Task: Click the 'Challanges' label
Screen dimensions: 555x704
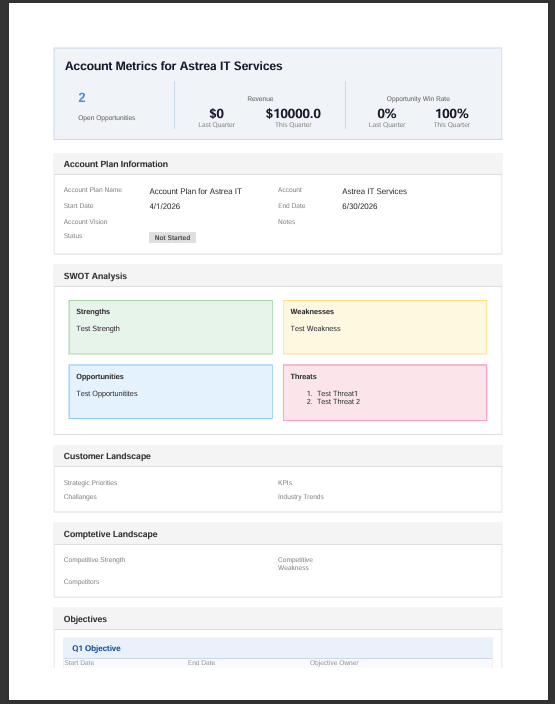Action: [80, 497]
